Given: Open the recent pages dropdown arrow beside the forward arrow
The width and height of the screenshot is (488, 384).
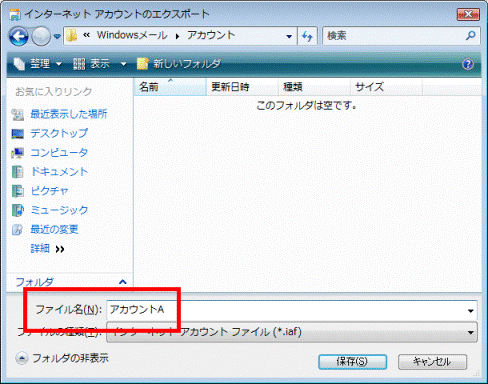Looking at the screenshot, I should tap(57, 36).
